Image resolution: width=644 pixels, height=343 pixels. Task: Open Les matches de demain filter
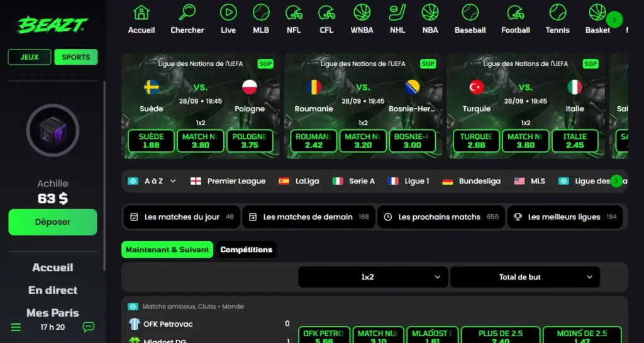pos(308,217)
